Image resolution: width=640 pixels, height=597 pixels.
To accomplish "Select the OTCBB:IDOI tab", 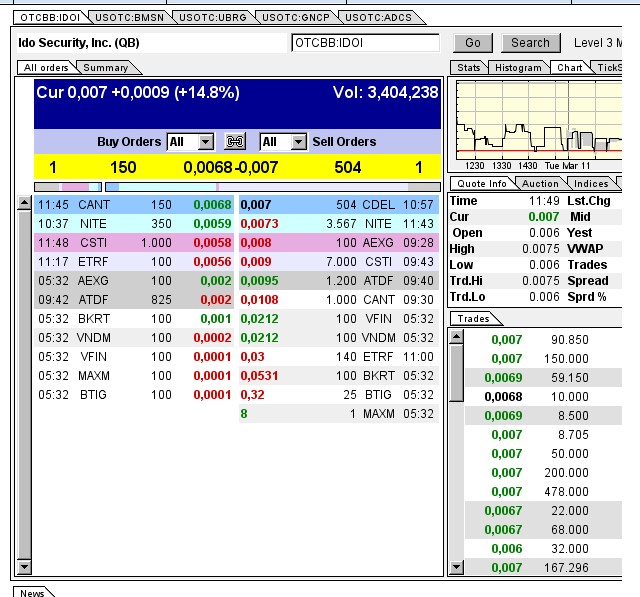I will [x=50, y=18].
